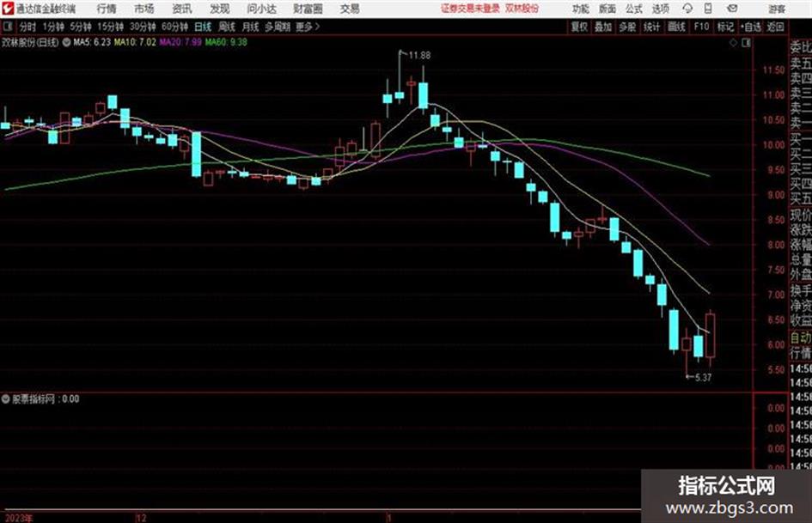Open the customer service headset icon
Viewport: 812px width, 523px height.
click(x=687, y=9)
